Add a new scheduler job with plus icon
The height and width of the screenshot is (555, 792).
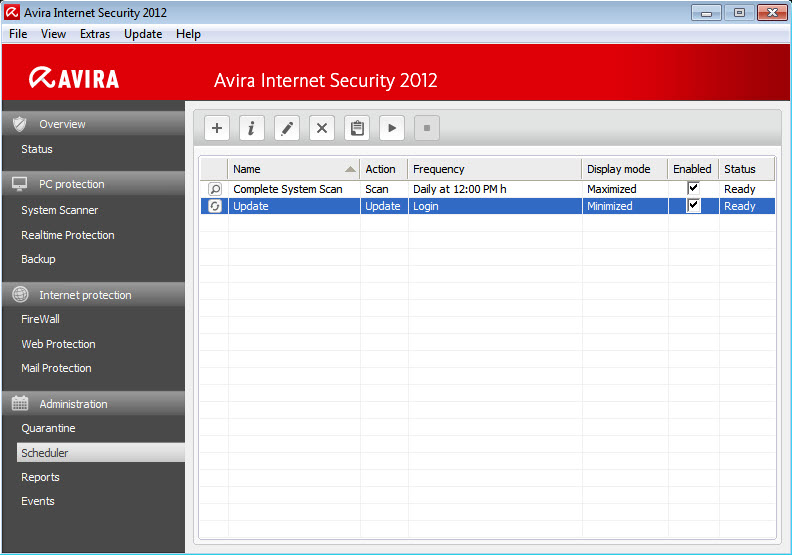pos(217,128)
